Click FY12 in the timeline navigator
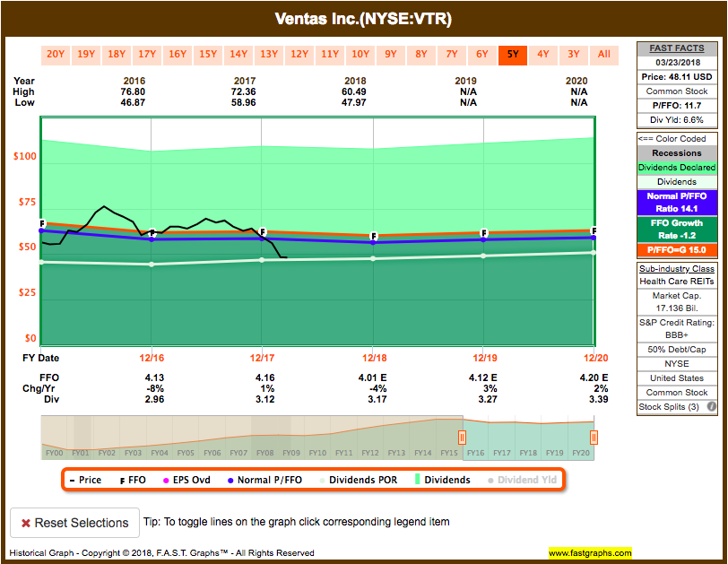Image resolution: width=728 pixels, height=564 pixels. click(x=370, y=453)
